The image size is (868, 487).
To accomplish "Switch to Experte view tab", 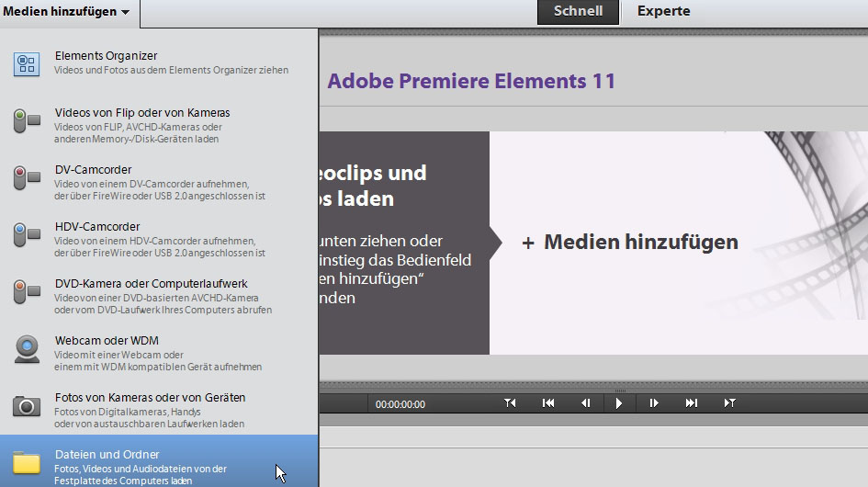I will pos(663,12).
